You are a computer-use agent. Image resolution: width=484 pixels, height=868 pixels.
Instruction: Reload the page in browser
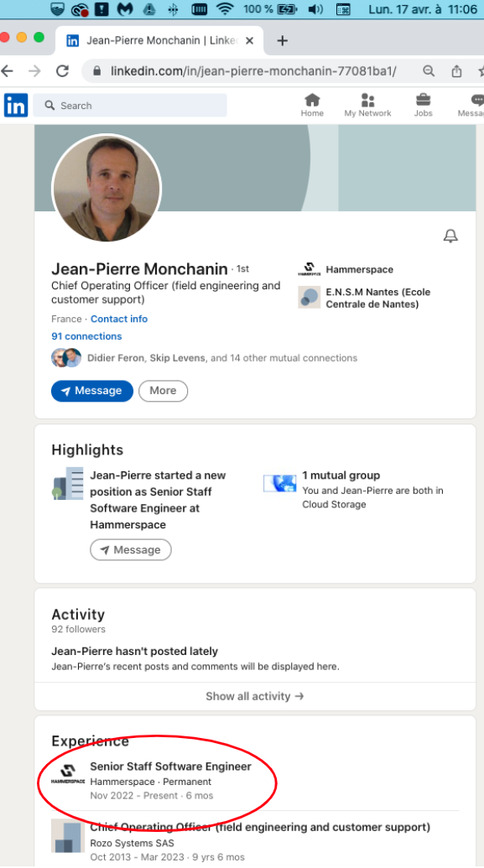[63, 70]
